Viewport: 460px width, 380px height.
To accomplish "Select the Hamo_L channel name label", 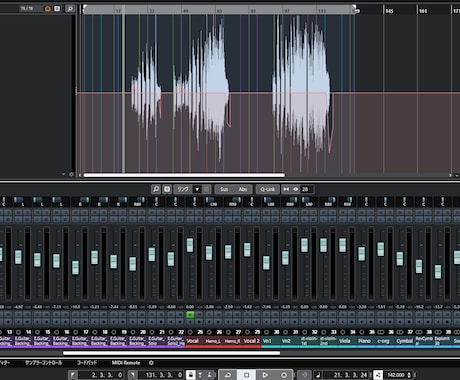I will pos(213,341).
